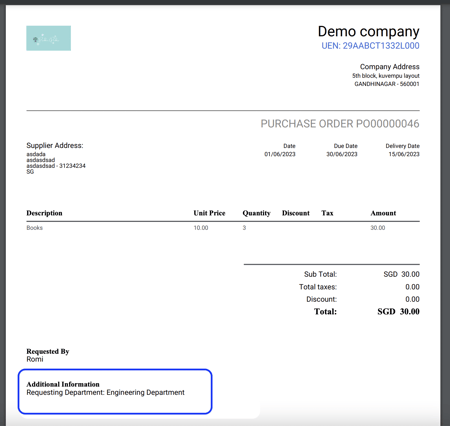The width and height of the screenshot is (450, 426).
Task: Click the Description column header
Action: tap(44, 213)
